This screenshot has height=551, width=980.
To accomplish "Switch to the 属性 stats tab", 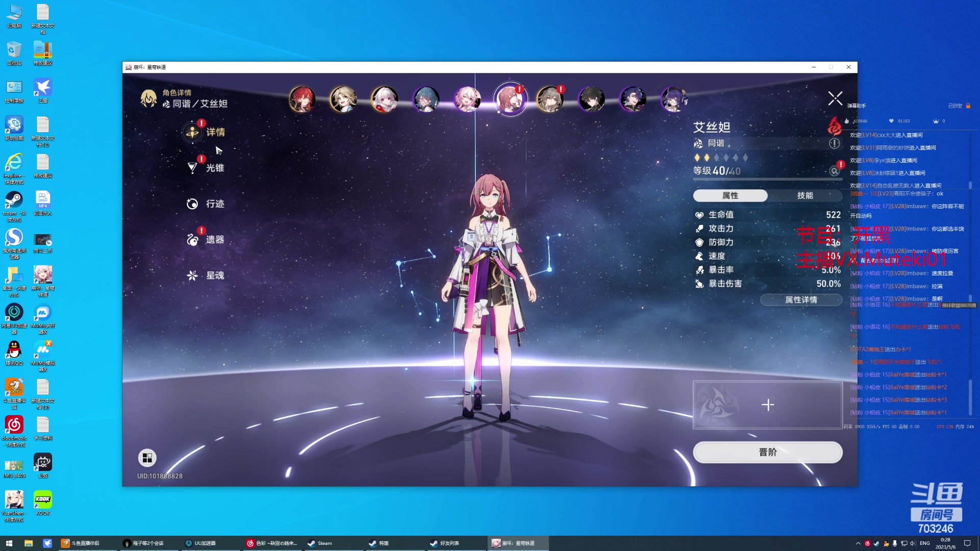I will 730,195.
